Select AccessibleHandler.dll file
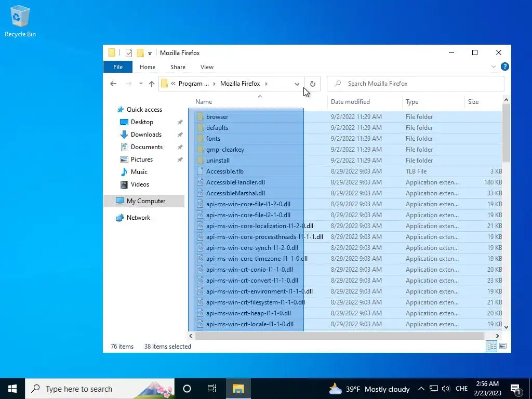Image resolution: width=532 pixels, height=399 pixels. pyautogui.click(x=235, y=182)
